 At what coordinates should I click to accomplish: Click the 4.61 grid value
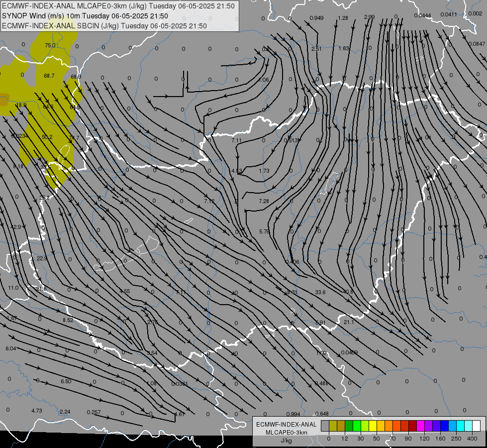click(180, 414)
